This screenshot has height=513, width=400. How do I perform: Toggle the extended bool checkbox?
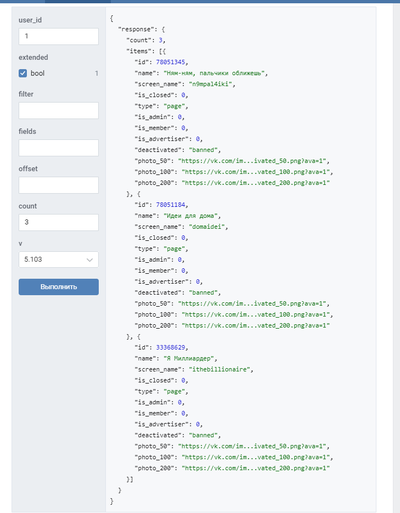pos(23,73)
